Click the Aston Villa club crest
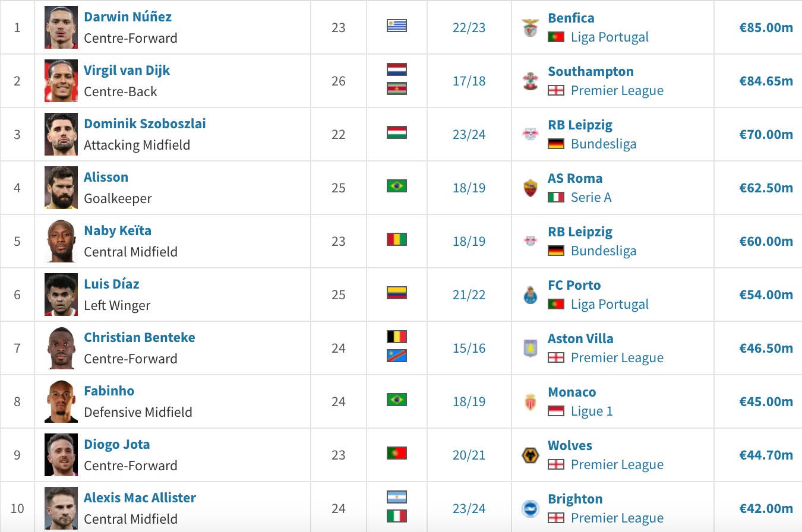Screen dimensions: 802x532 531,349
